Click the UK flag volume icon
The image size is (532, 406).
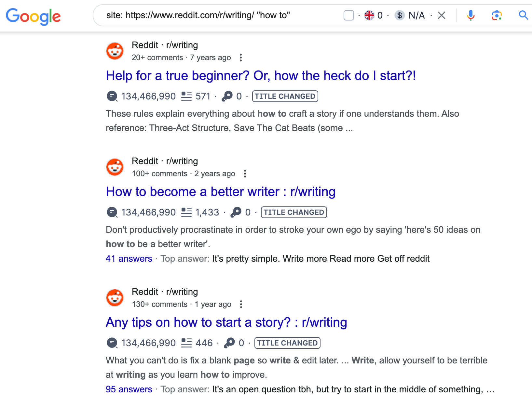369,15
